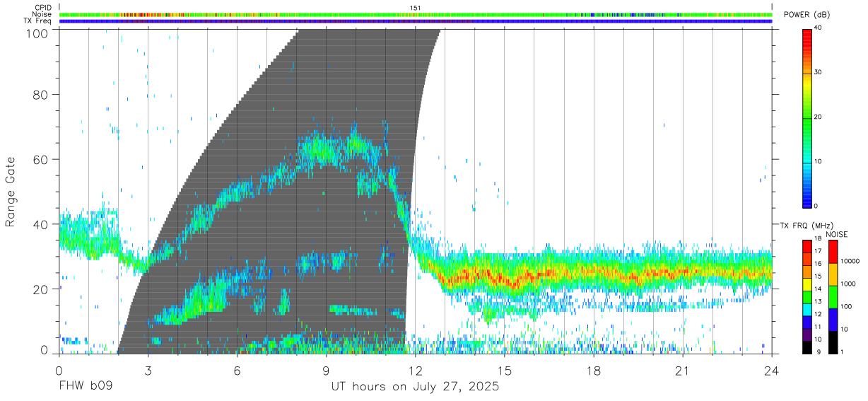Click the CPID label at top left
The image size is (868, 401).
44,7
